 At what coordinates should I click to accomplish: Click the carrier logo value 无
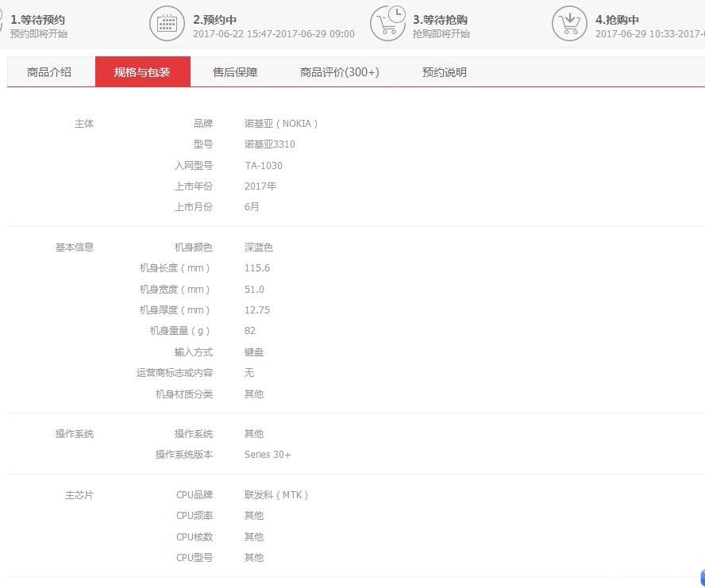pyautogui.click(x=249, y=373)
